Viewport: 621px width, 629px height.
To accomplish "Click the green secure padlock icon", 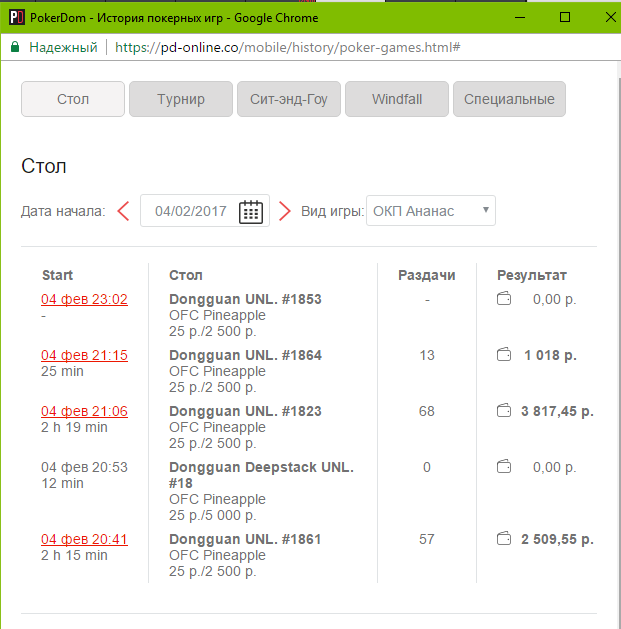I will [15, 47].
